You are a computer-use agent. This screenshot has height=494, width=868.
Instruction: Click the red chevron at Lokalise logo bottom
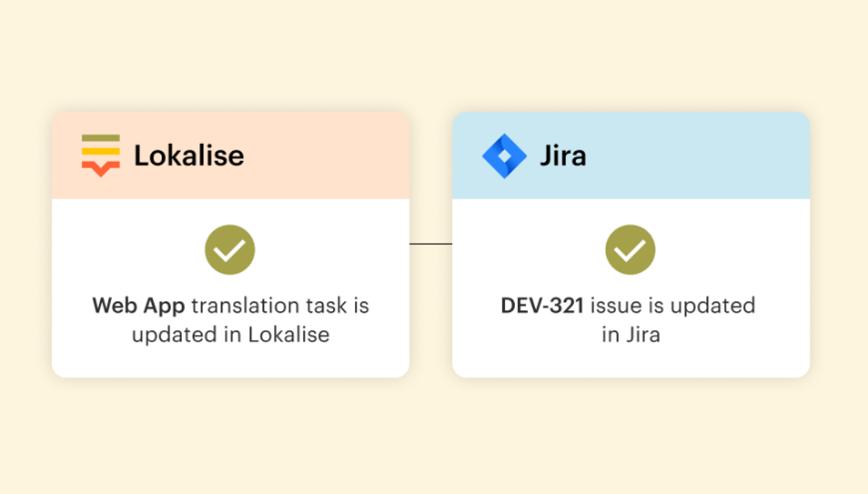point(101,169)
